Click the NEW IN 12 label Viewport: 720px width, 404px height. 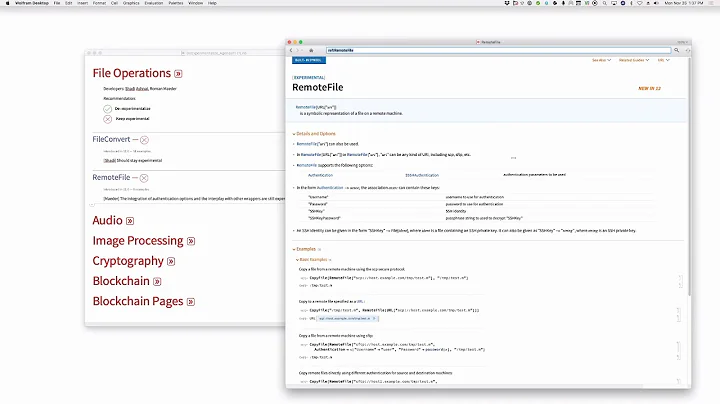649,88
